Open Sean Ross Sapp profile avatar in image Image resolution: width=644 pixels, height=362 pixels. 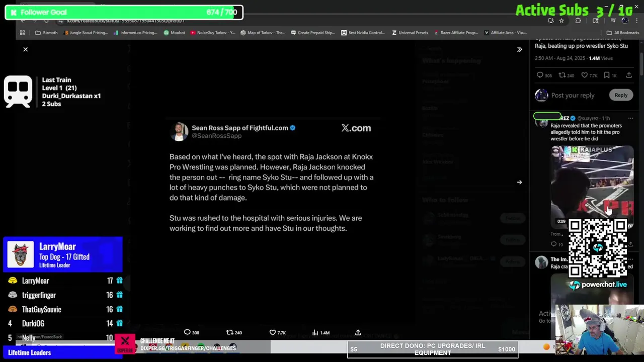[179, 132]
